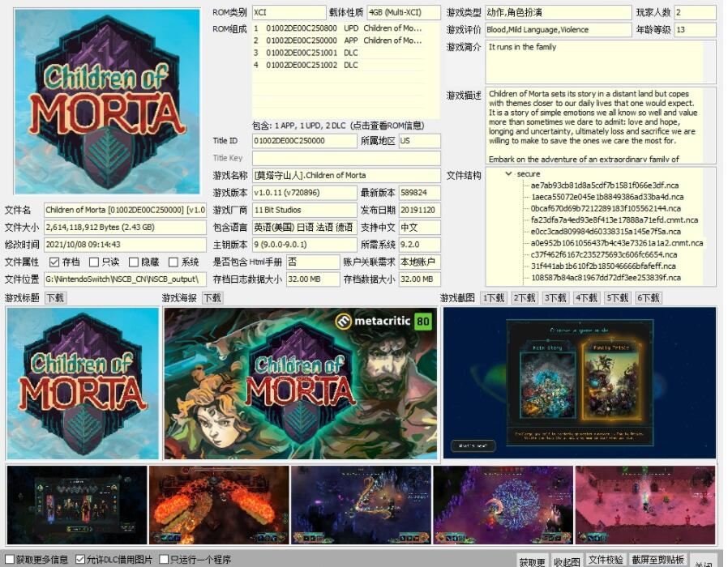The image size is (728, 567).
Task: Enable the 获取更多信息 checkbox
Action: 9,560
